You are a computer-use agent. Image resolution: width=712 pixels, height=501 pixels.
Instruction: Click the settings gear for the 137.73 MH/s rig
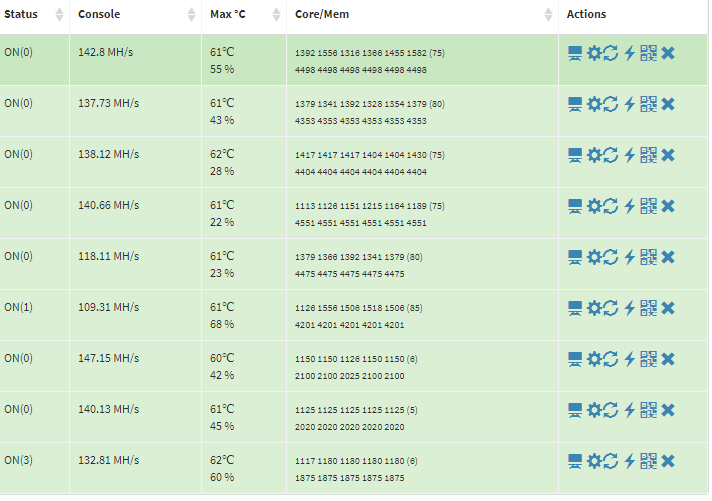click(594, 103)
